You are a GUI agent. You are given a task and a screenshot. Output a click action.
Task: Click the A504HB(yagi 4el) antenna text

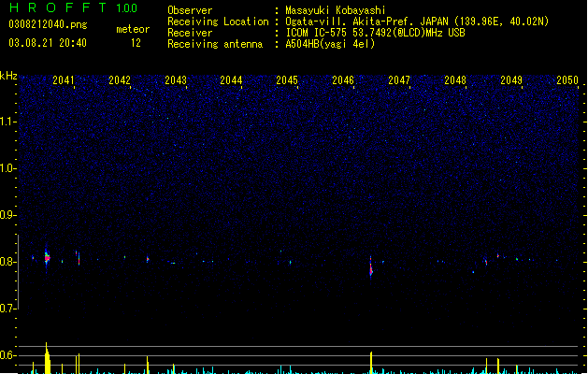click(x=330, y=44)
